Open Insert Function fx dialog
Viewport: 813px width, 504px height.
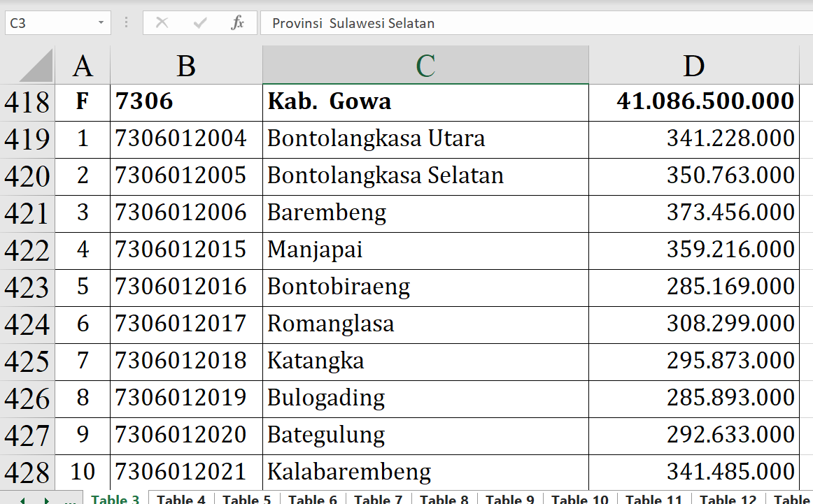[x=238, y=23]
